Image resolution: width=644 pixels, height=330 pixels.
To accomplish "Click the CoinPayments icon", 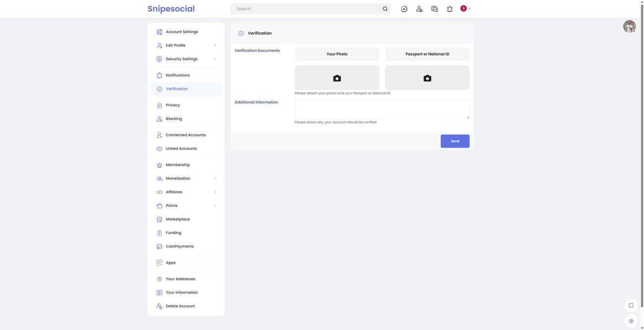I will tap(160, 247).
